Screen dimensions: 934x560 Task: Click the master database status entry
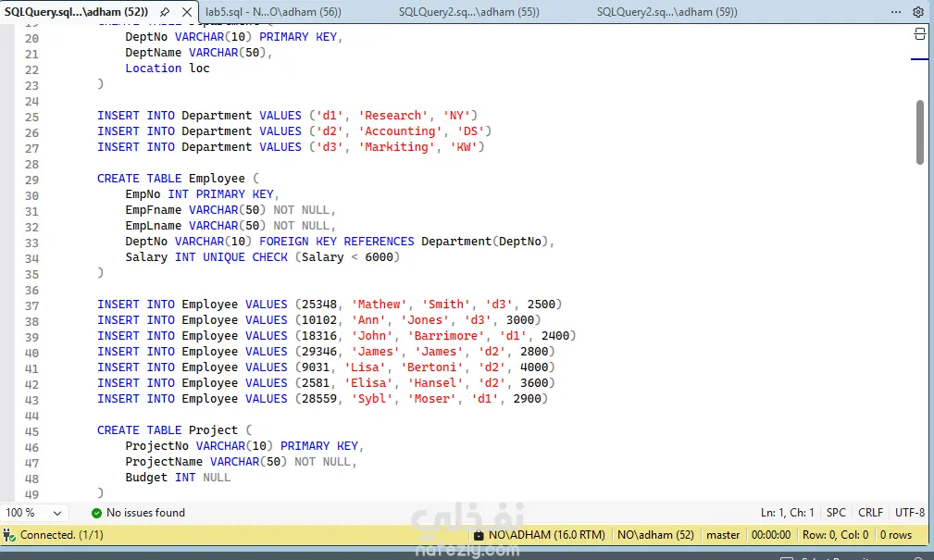[x=723, y=535]
